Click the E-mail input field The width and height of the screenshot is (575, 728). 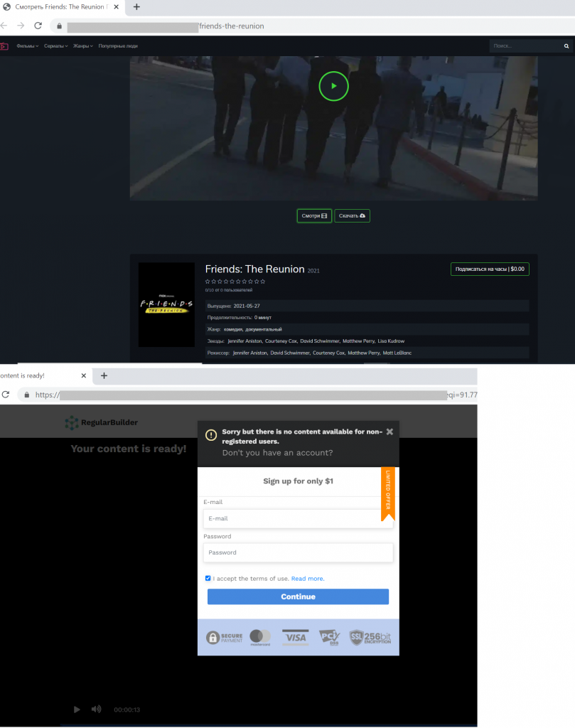tap(298, 518)
